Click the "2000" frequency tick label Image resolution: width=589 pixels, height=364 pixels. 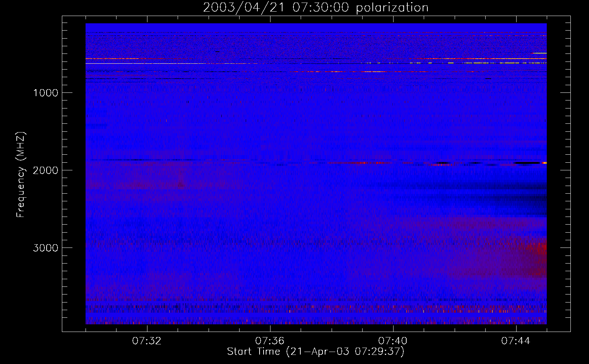(46, 170)
